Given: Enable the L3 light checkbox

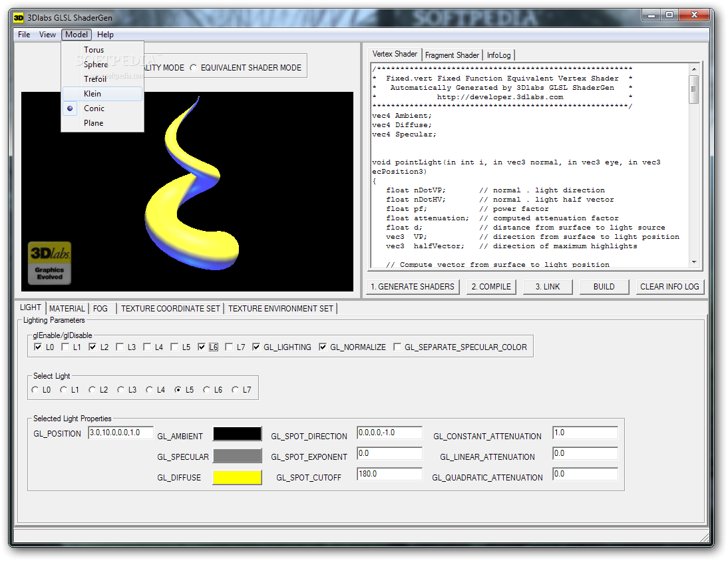Looking at the screenshot, I should 120,347.
